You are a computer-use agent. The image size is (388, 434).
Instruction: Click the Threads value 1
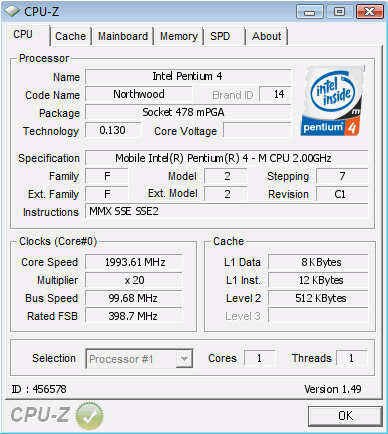pyautogui.click(x=352, y=358)
